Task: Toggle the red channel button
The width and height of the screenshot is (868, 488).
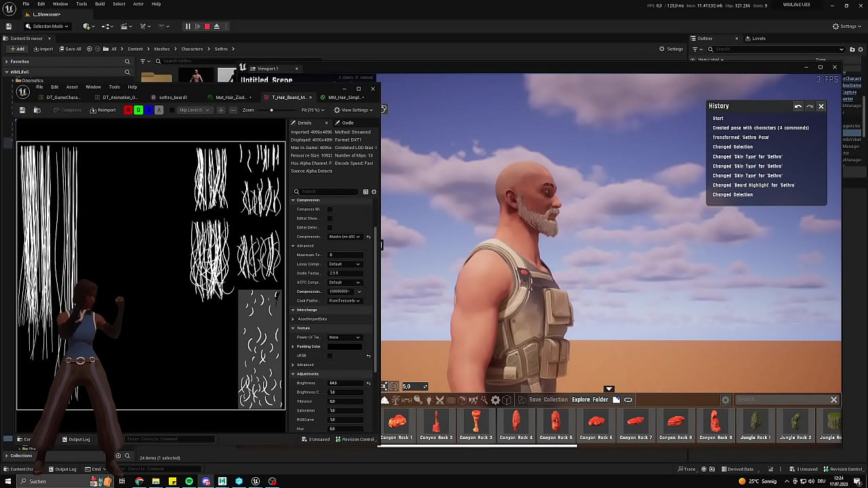Action: click(x=127, y=110)
